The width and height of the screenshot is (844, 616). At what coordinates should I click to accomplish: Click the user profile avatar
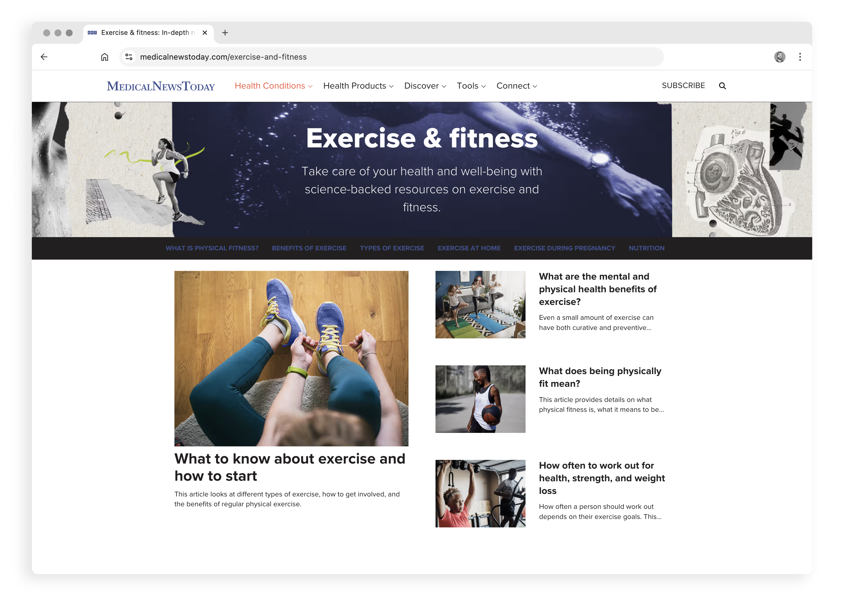(x=779, y=57)
